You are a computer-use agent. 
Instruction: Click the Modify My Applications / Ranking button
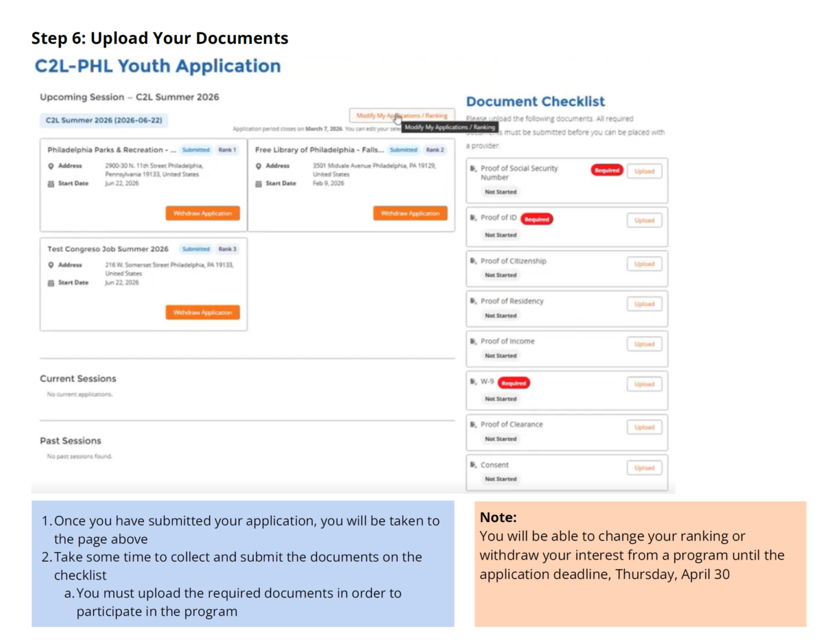pyautogui.click(x=401, y=116)
